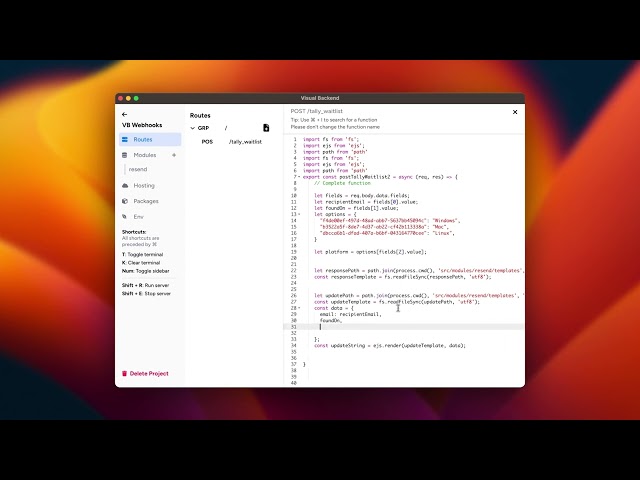640x480 pixels.
Task: Fold the function at line 7
Action: tap(299, 177)
